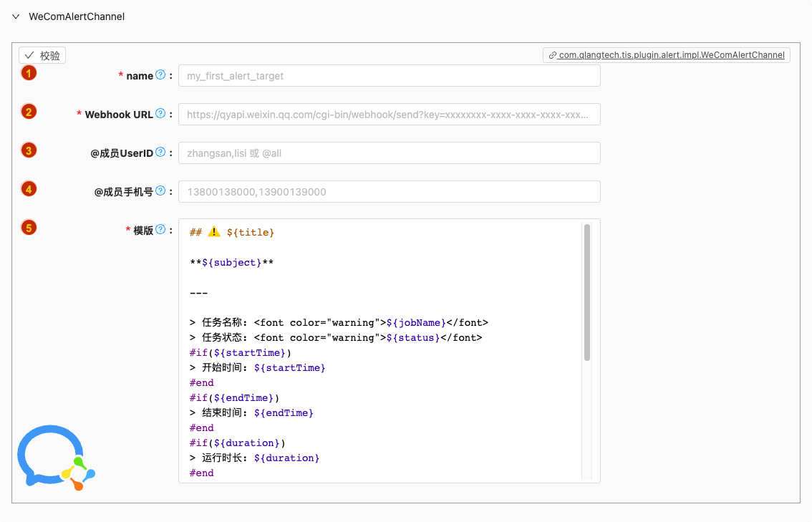Focus the name input field
Viewport: 812px width, 522px height.
[389, 76]
